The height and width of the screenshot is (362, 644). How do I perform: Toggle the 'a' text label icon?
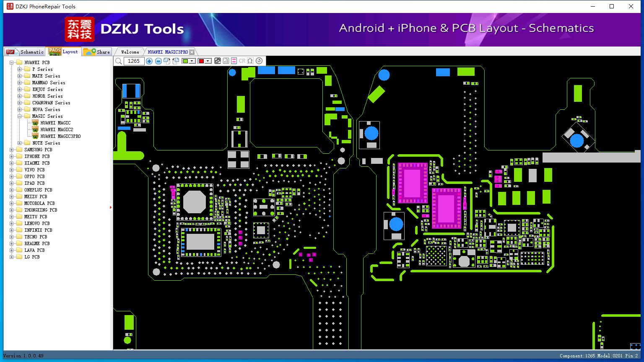226,61
